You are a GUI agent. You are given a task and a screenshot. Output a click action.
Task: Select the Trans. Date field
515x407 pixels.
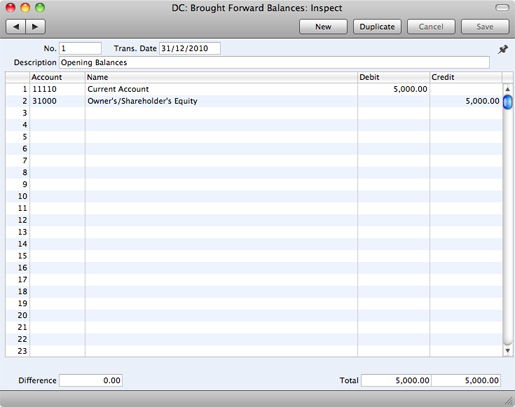(x=190, y=48)
